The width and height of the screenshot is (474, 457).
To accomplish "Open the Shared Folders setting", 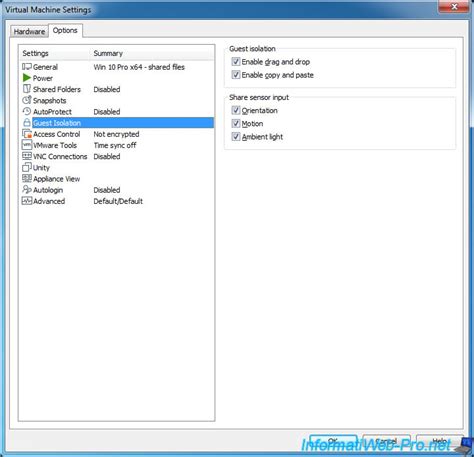I will point(57,89).
